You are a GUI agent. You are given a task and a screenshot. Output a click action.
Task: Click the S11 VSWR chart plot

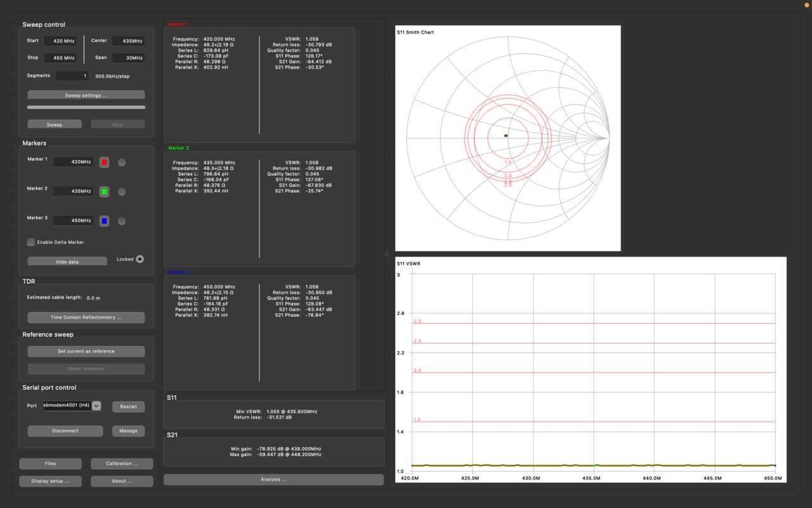click(591, 370)
